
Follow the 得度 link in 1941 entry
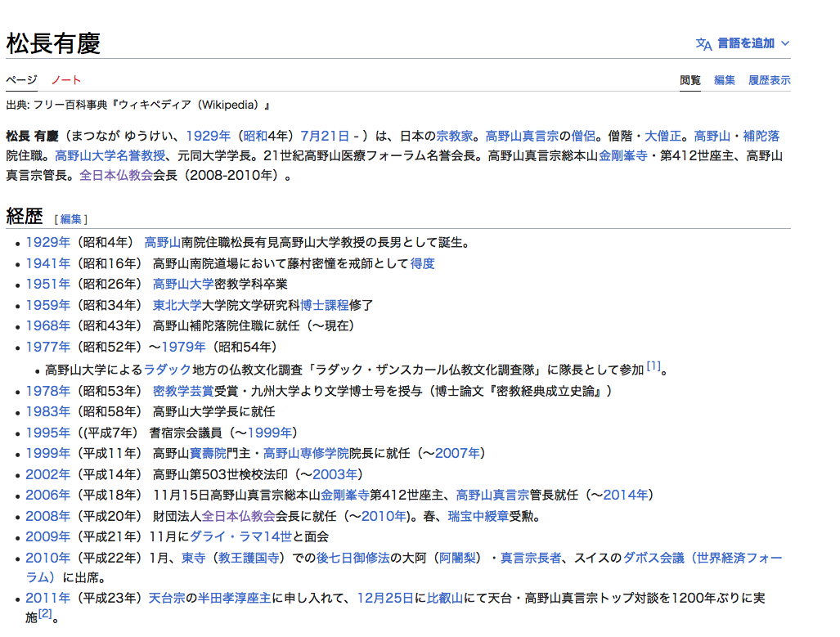(422, 263)
